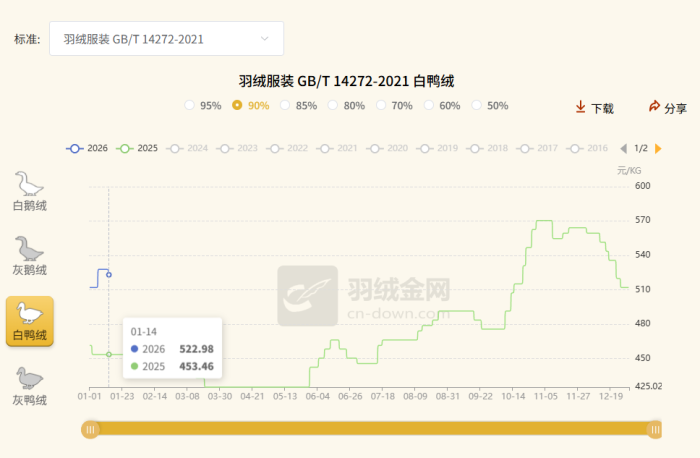The width and height of the screenshot is (700, 458).
Task: Select the grey goose down icon
Action: [30, 249]
